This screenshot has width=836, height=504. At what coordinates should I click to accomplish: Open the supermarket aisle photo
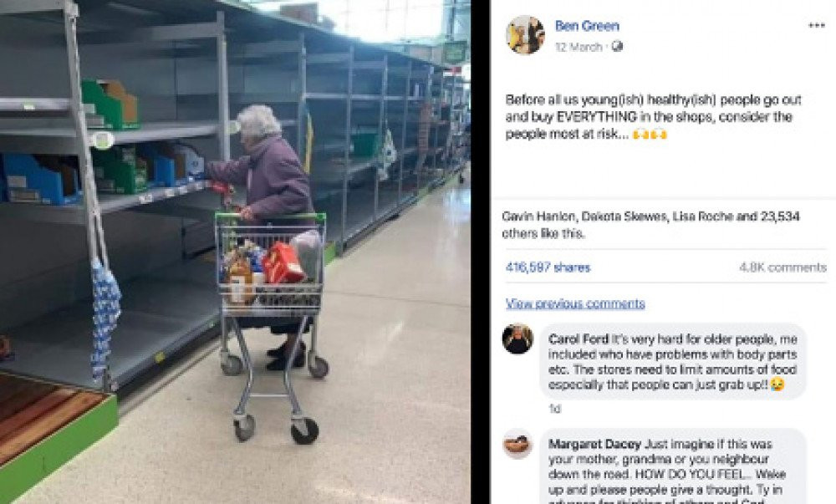tap(235, 252)
